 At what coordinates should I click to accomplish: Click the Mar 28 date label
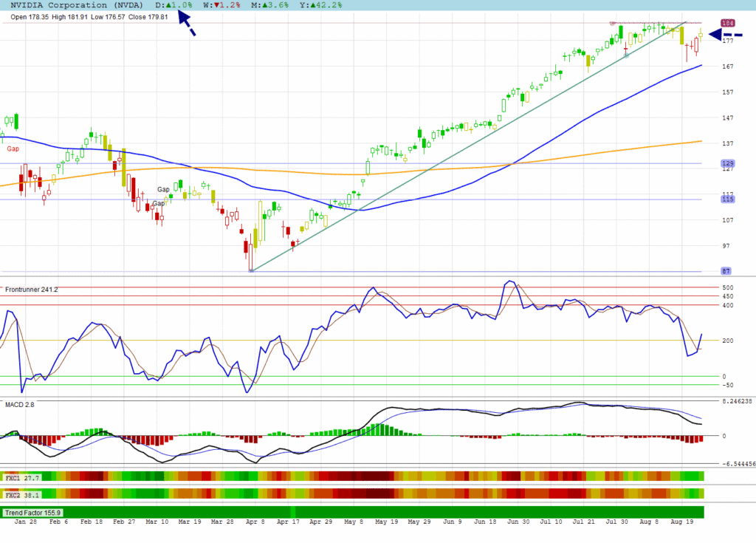[223, 522]
